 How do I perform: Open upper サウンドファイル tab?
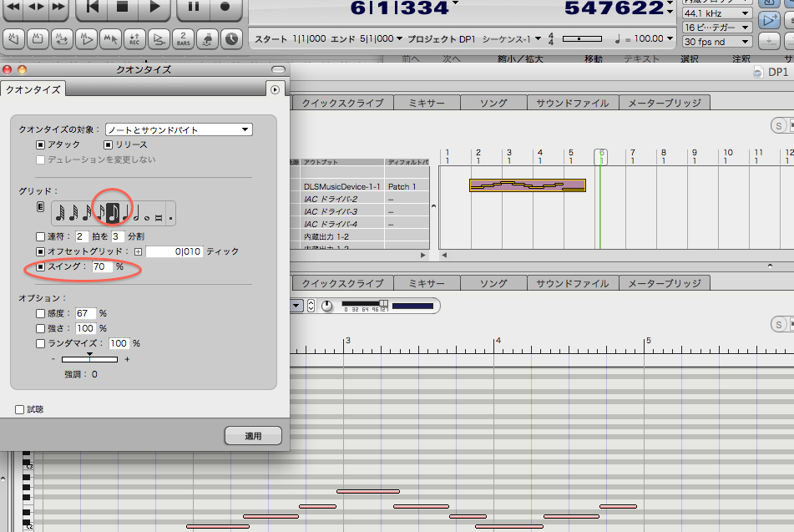(x=573, y=103)
